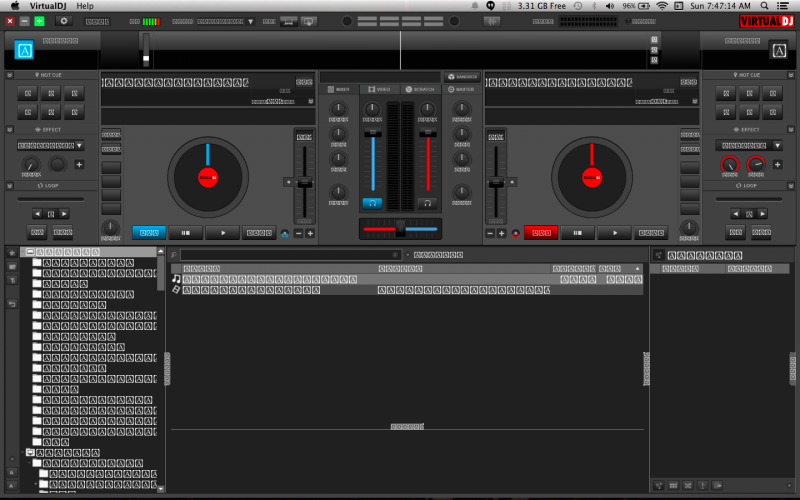Viewport: 800px width, 500px height.
Task: Click the plus icon in right effect panel
Action: pos(778,164)
